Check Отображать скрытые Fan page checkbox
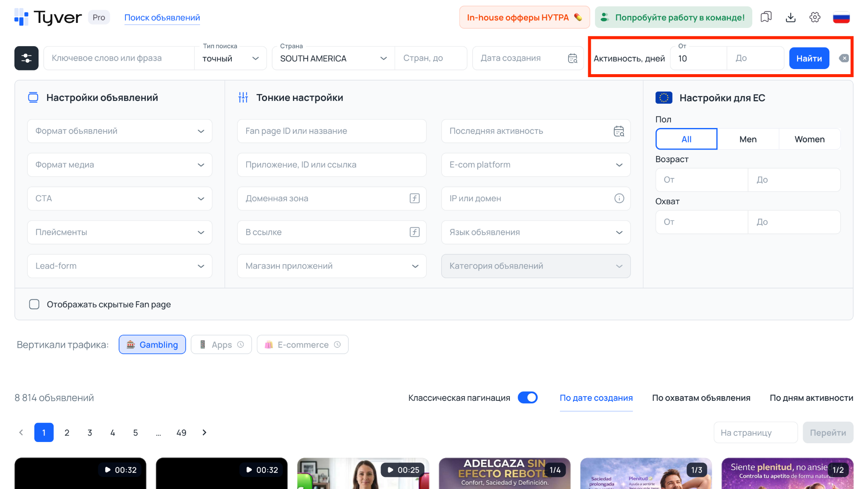 pos(34,304)
